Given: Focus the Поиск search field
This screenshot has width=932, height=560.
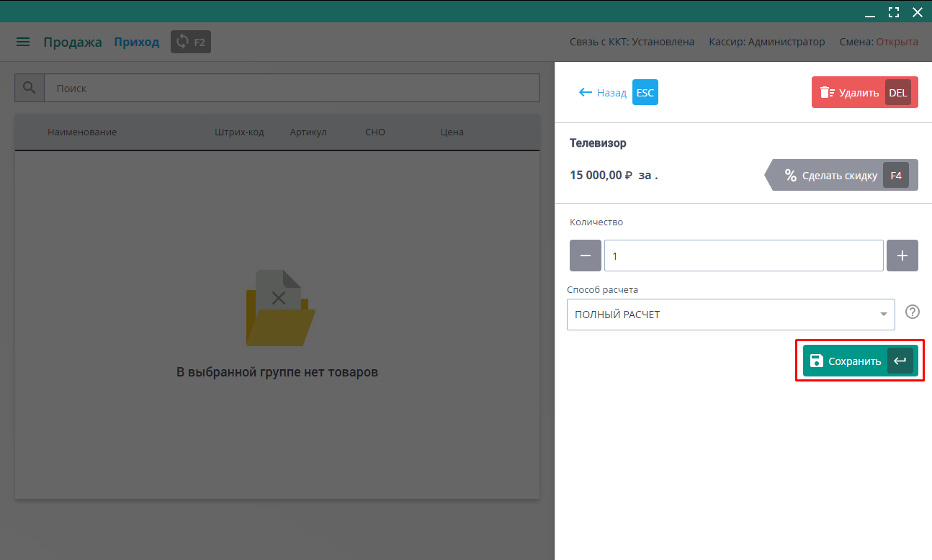Looking at the screenshot, I should 292,88.
